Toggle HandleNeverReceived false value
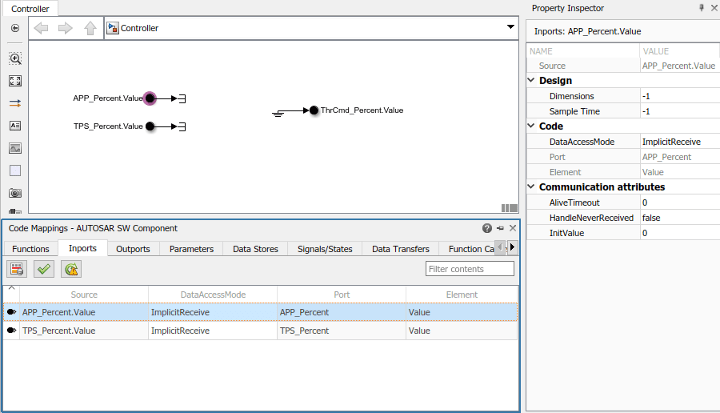 point(680,218)
